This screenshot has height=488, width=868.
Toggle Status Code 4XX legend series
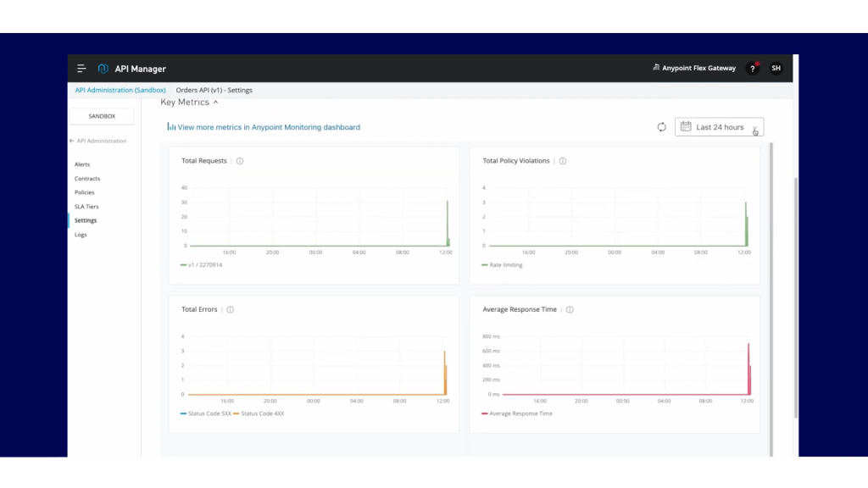[x=262, y=413]
